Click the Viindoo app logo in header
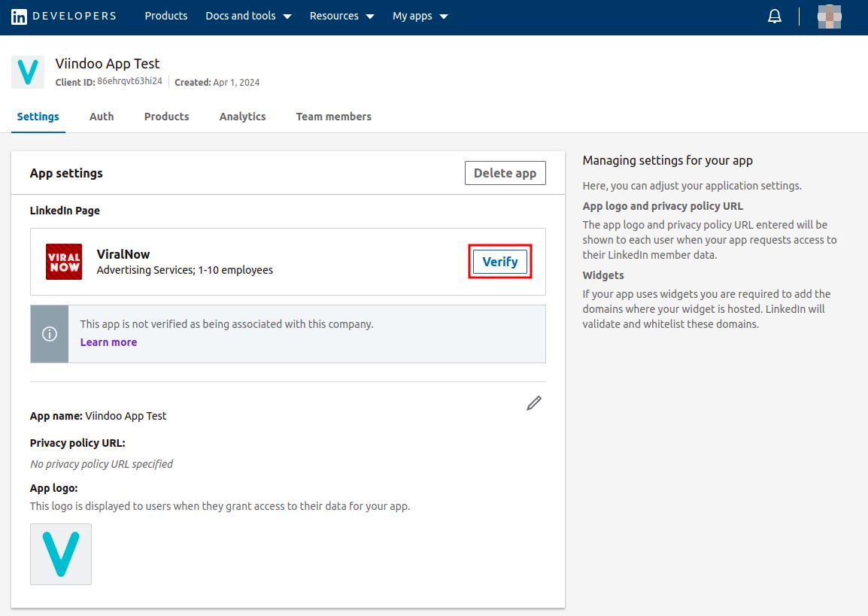868x616 pixels. (x=28, y=72)
